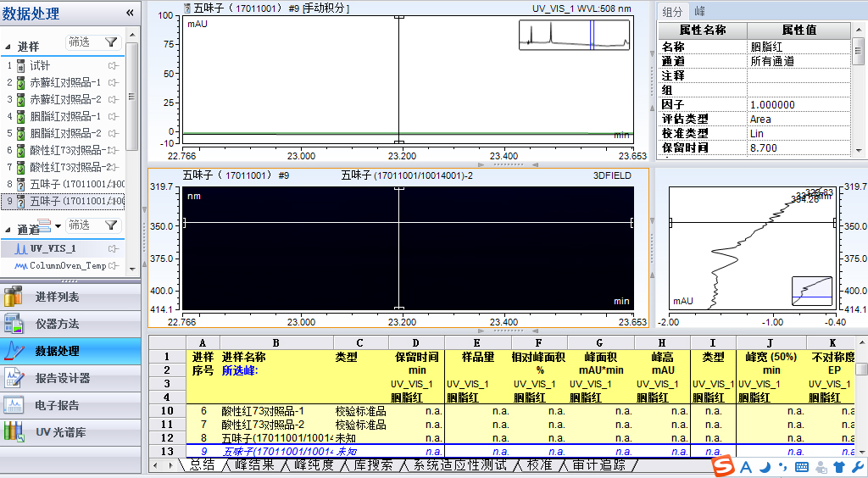Pin the 酸性红73对照品-2 injection

tap(114, 167)
